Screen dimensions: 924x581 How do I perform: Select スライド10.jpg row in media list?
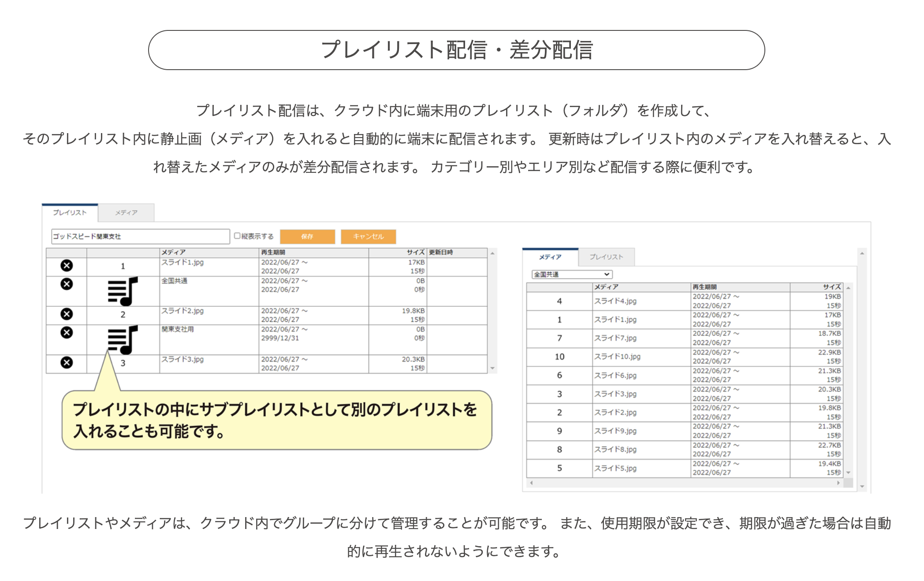click(x=617, y=357)
